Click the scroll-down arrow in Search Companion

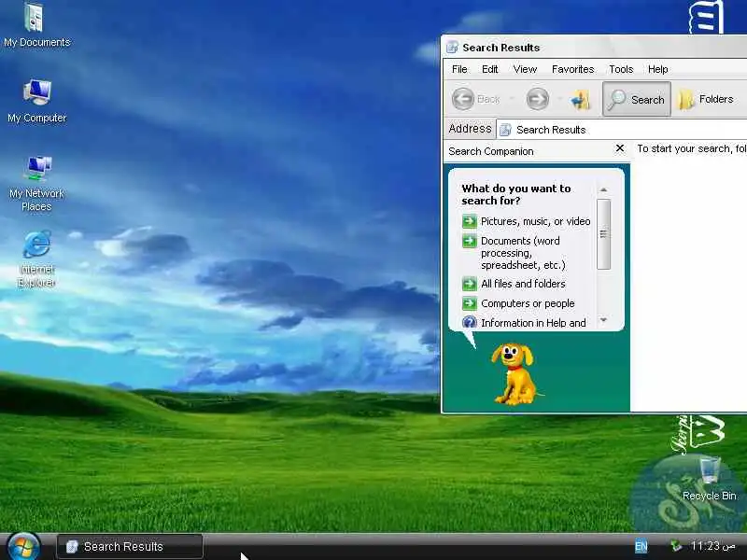pos(603,320)
